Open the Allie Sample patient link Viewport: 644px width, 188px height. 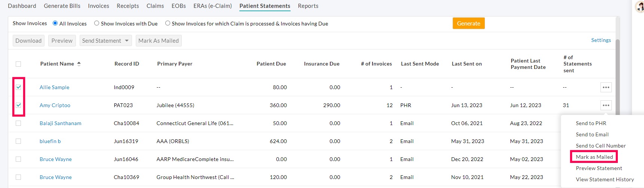[55, 87]
